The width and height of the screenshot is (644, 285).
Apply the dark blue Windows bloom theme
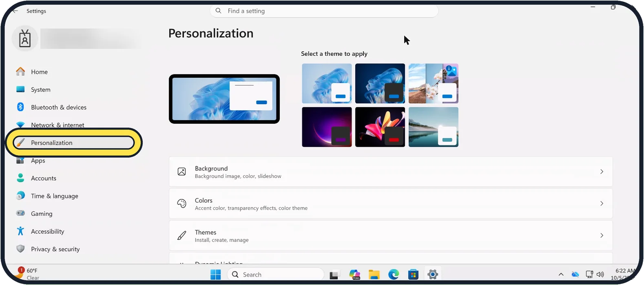[380, 83]
